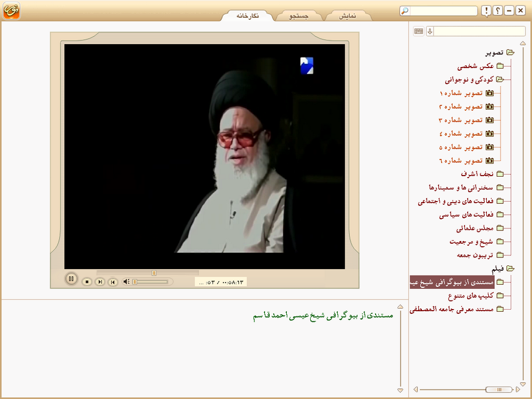Screen dimensions: 532x399
Task: Click the tree horizontal scrollbar right arrow
Action: (518, 389)
